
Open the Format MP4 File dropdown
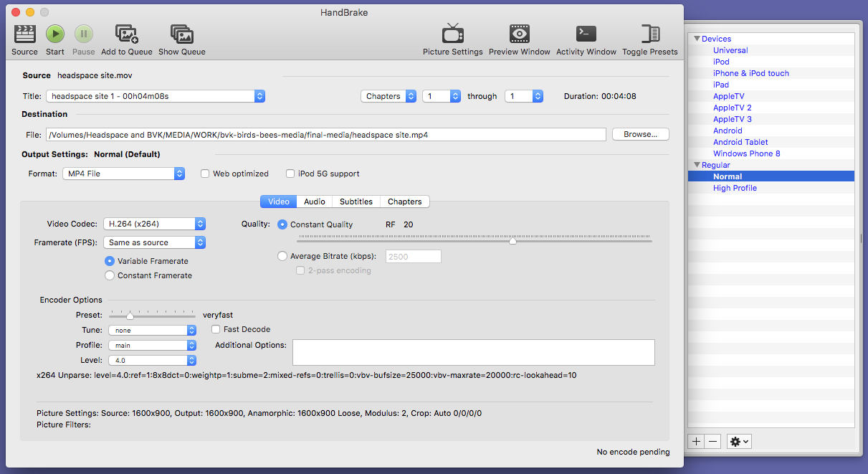[123, 174]
